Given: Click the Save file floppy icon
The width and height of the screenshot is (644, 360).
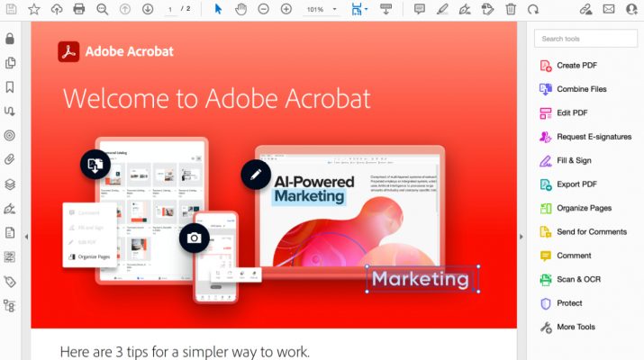Looking at the screenshot, I should pyautogui.click(x=11, y=9).
